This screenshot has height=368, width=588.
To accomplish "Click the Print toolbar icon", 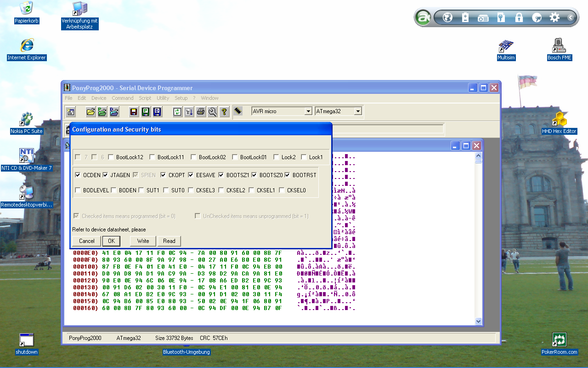I will coord(201,111).
